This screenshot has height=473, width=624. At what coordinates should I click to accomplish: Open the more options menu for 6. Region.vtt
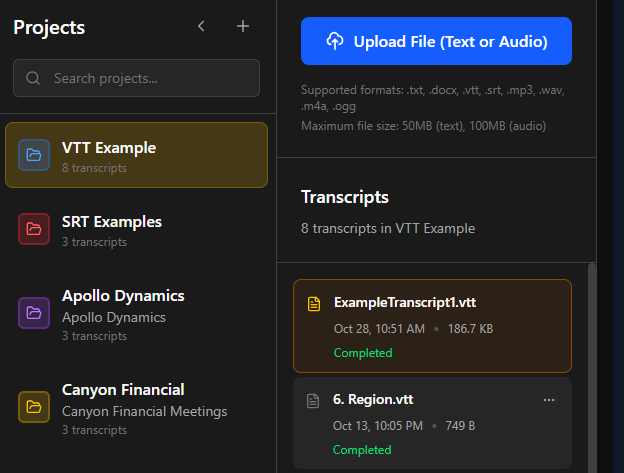(549, 400)
